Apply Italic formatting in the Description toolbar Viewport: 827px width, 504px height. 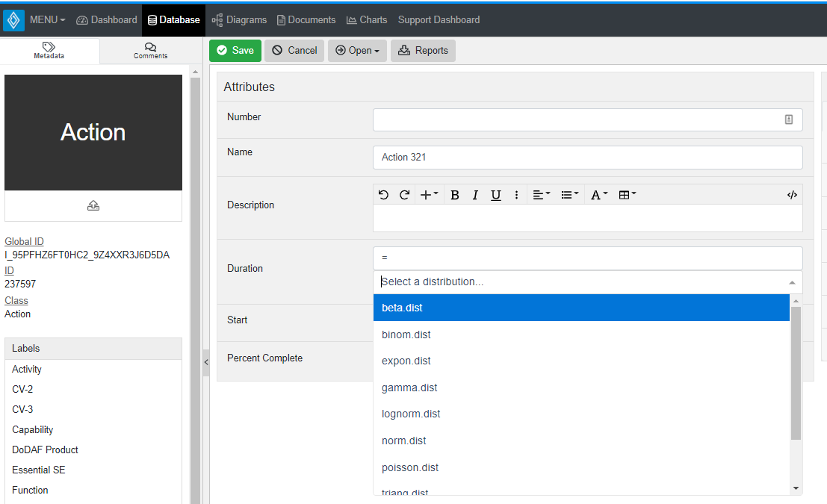pyautogui.click(x=475, y=195)
